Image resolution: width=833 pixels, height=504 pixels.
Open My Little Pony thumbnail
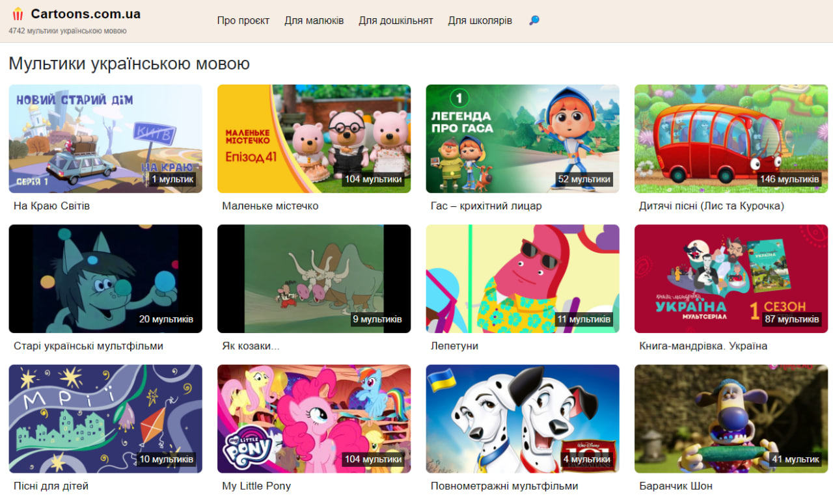point(314,419)
